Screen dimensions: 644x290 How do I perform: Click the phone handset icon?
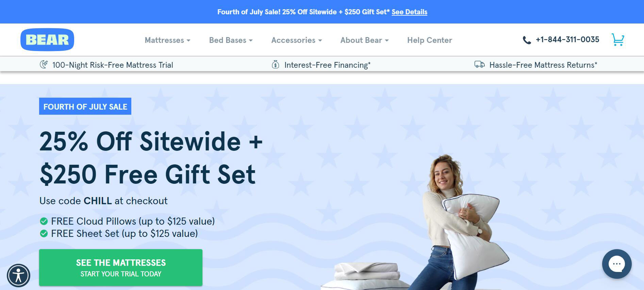(x=527, y=40)
